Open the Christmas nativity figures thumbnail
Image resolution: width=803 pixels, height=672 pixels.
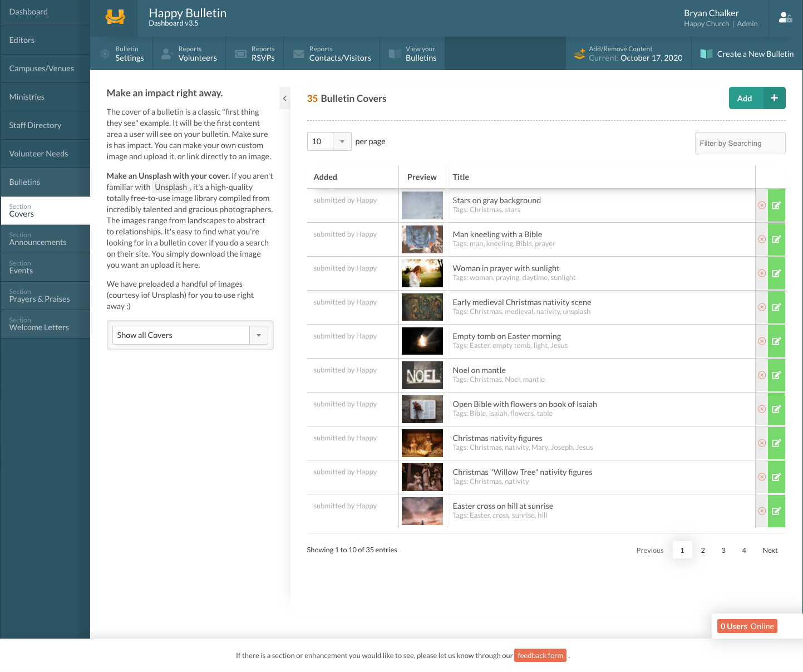(422, 443)
